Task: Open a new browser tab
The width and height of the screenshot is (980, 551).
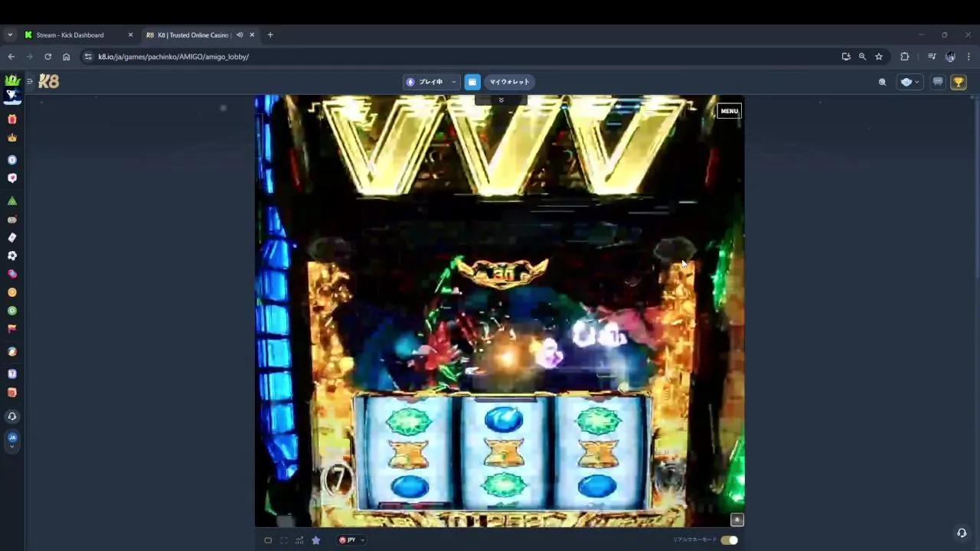Action: pyautogui.click(x=270, y=34)
